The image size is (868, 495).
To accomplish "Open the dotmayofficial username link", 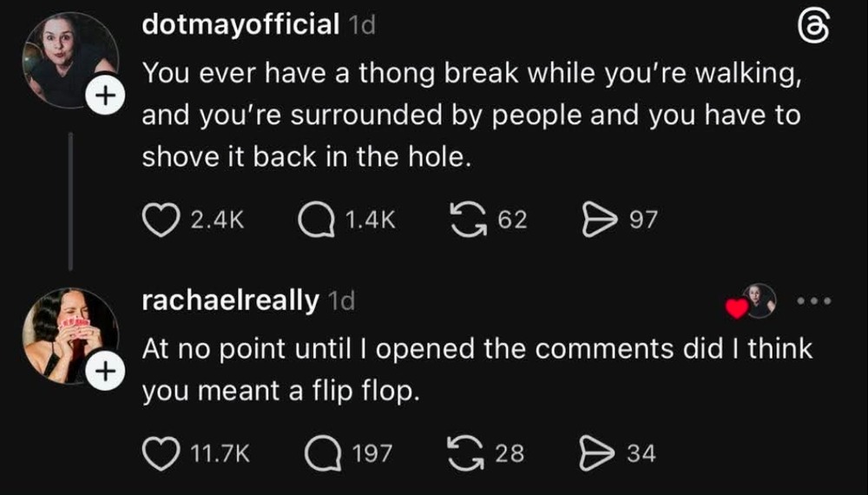I will (240, 25).
